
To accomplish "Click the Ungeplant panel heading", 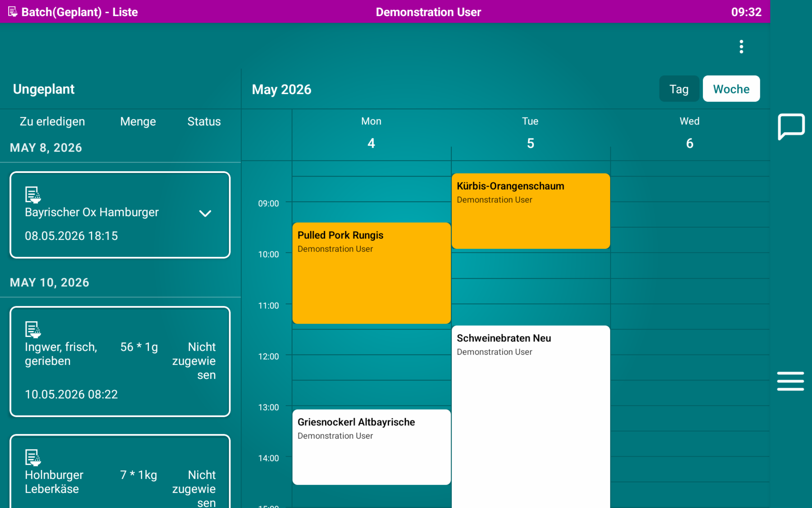I will point(43,89).
